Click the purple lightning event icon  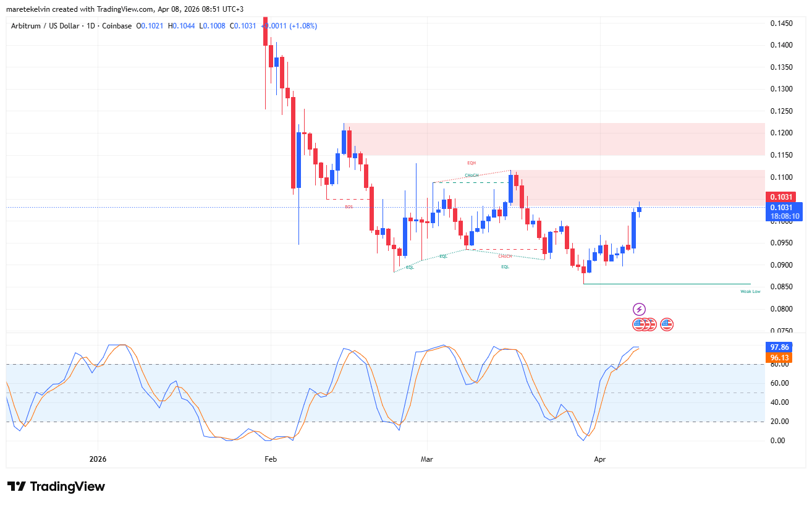pyautogui.click(x=640, y=308)
